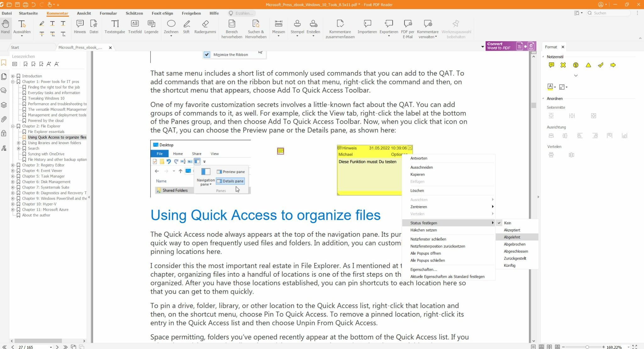Open the Schützen ribbon tab
The image size is (644, 349).
point(134,13)
